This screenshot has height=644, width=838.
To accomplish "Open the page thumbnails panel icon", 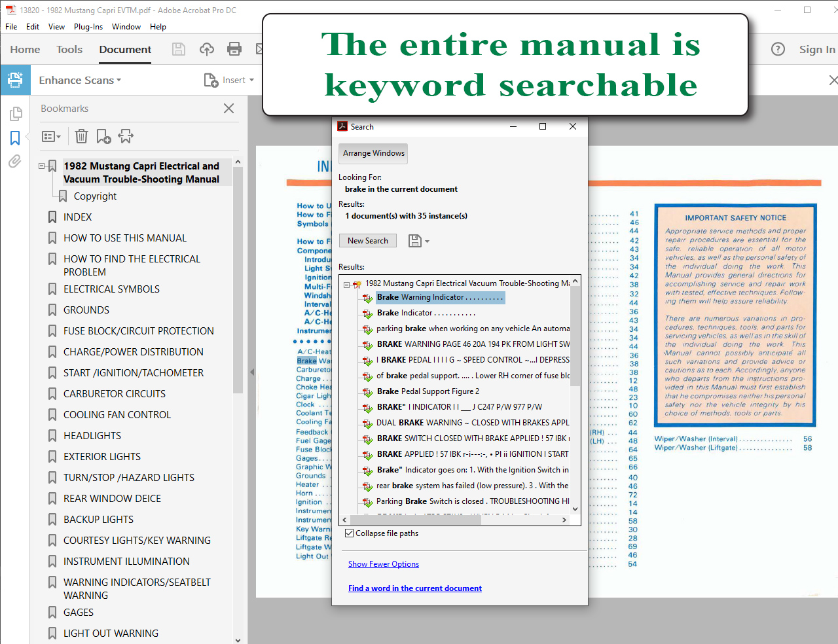I will 15,114.
